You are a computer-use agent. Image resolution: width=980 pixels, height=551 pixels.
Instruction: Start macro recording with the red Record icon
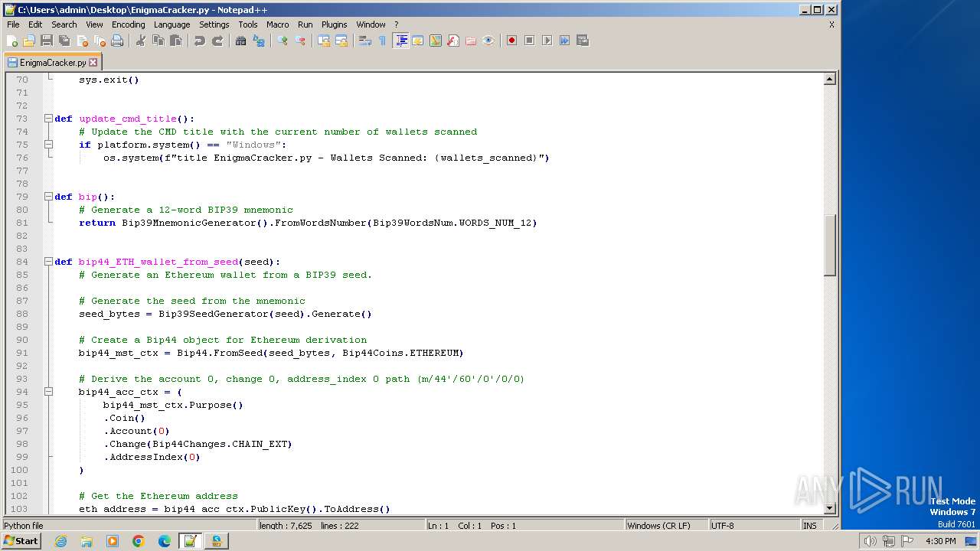click(511, 41)
